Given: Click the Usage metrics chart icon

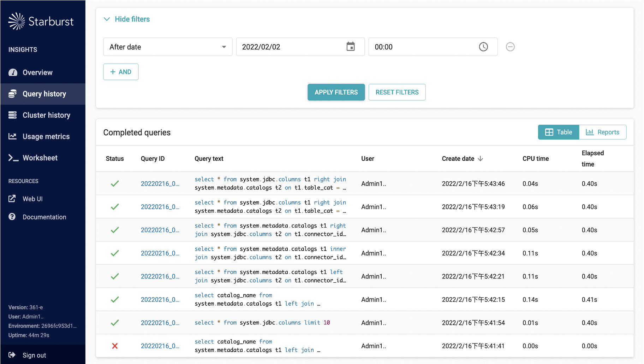Looking at the screenshot, I should (x=13, y=136).
